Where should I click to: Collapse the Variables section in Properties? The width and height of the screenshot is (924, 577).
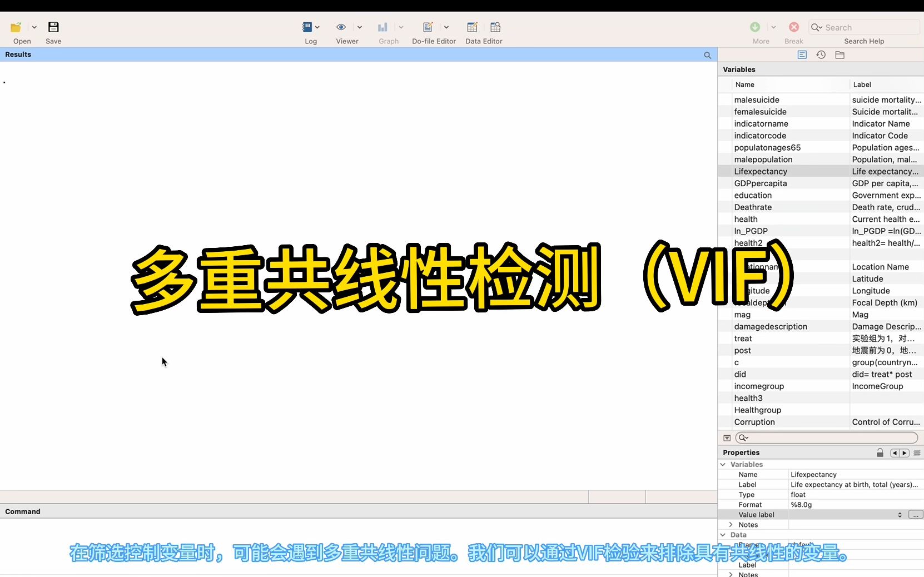[x=723, y=465]
